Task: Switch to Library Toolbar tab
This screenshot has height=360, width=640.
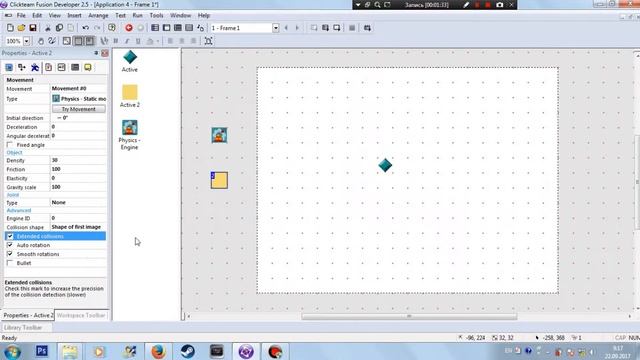Action: [23, 327]
